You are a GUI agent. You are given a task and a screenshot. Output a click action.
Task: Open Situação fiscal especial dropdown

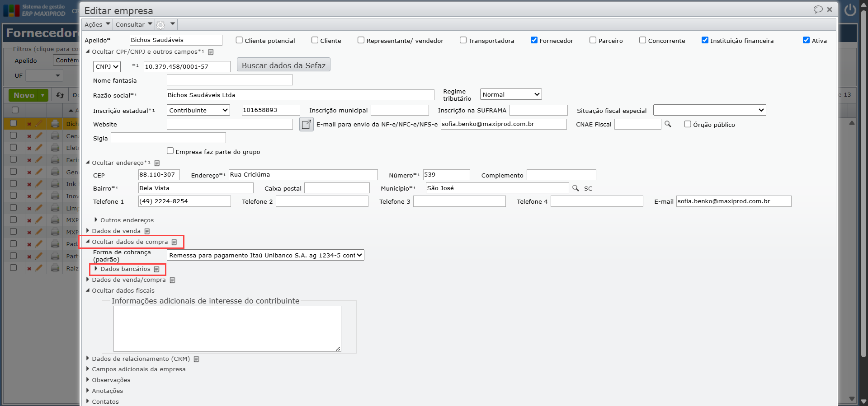709,110
